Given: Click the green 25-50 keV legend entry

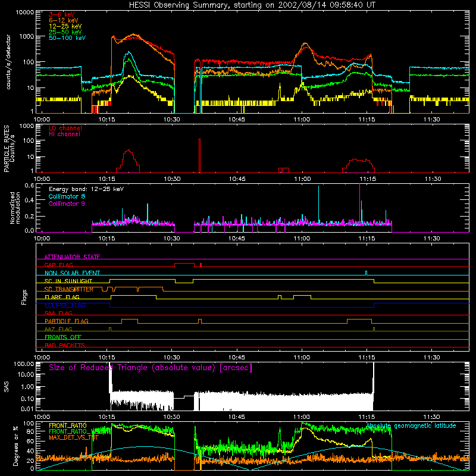Looking at the screenshot, I should (x=65, y=32).
